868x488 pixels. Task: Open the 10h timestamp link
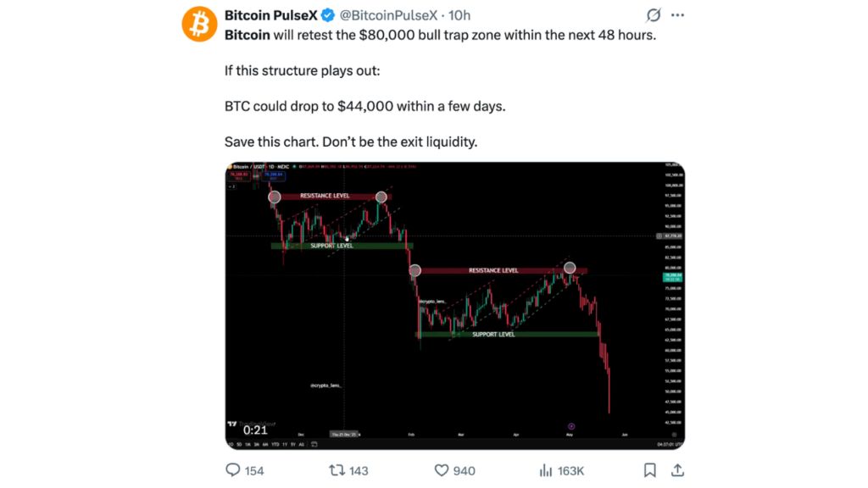click(459, 15)
